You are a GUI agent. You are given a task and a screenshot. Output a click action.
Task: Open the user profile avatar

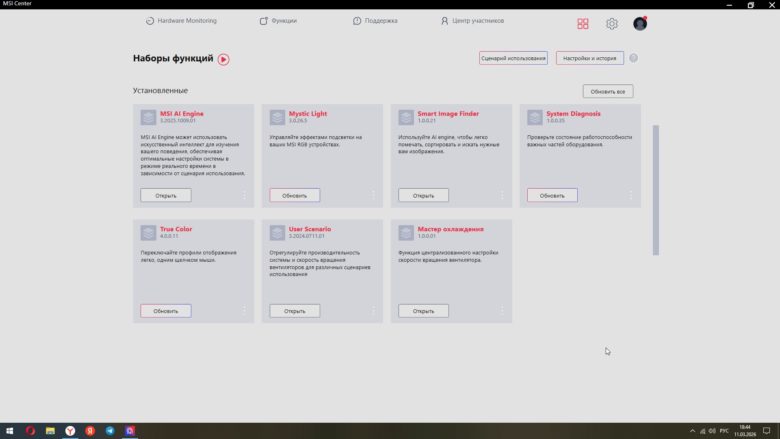[x=640, y=23]
